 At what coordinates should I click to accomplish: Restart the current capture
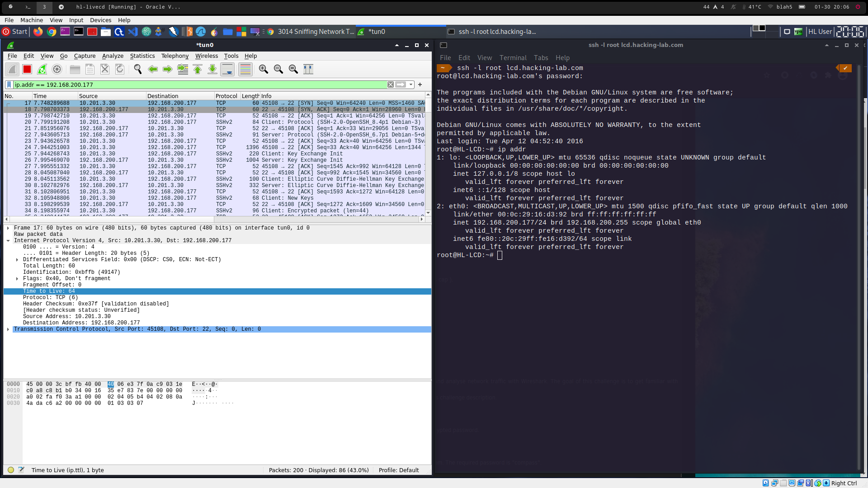tap(42, 69)
